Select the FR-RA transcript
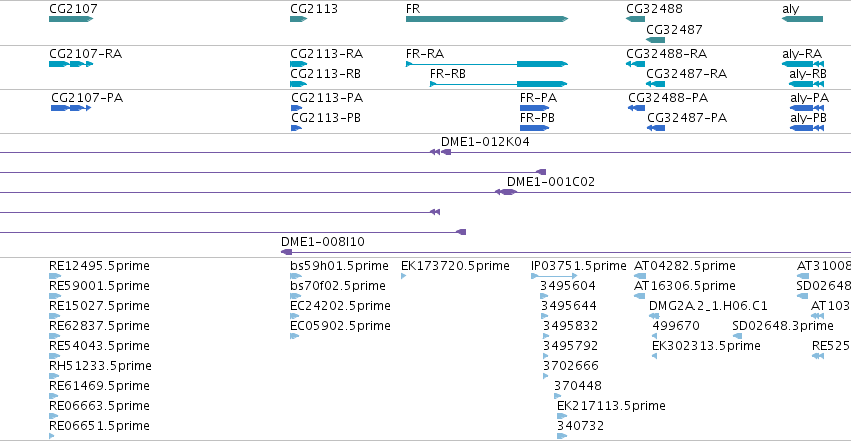 click(x=487, y=64)
